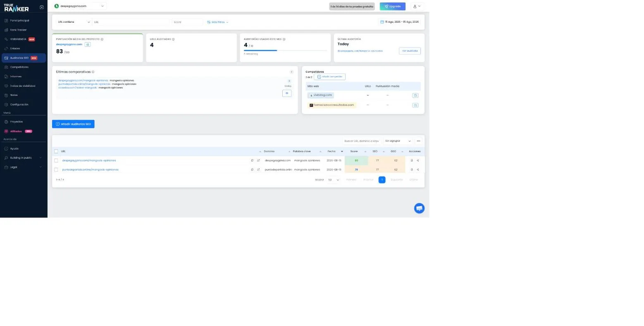Click the Afiliados icon

pos(6,131)
